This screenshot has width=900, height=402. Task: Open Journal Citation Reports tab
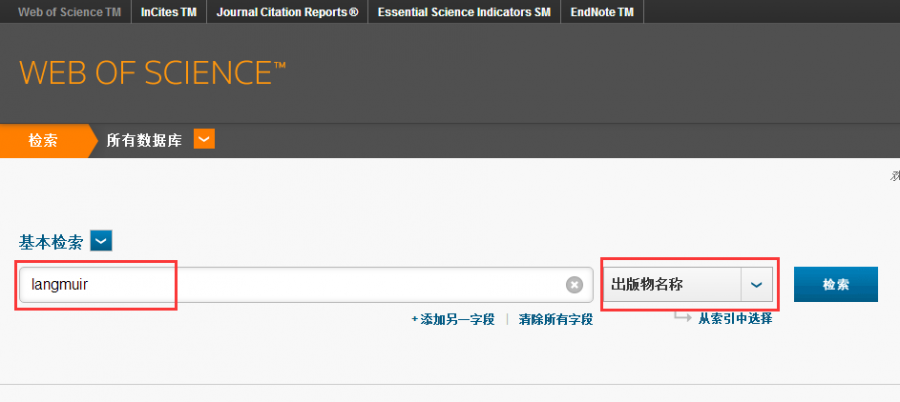pyautogui.click(x=287, y=12)
